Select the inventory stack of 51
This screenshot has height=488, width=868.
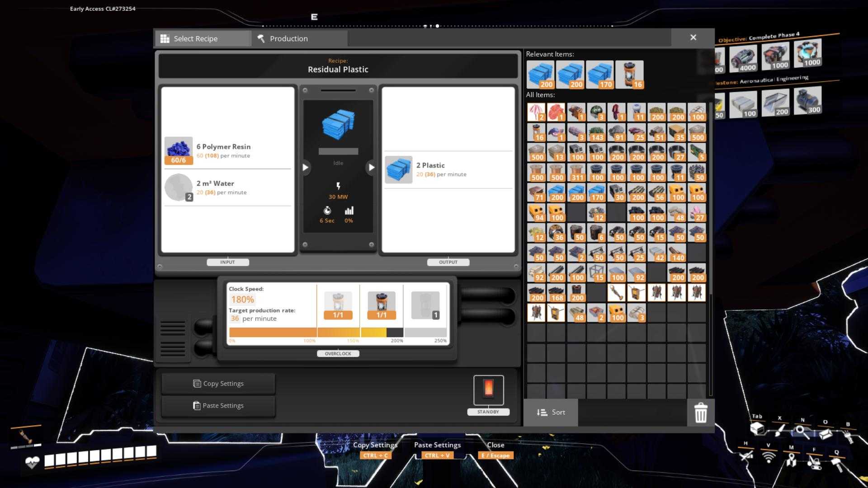pos(656,132)
